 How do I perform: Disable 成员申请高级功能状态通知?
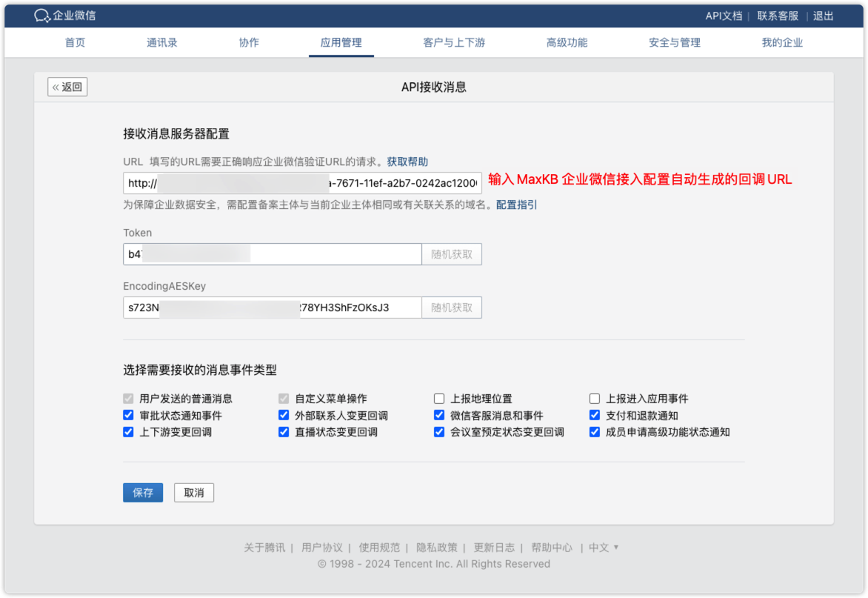pyautogui.click(x=595, y=432)
